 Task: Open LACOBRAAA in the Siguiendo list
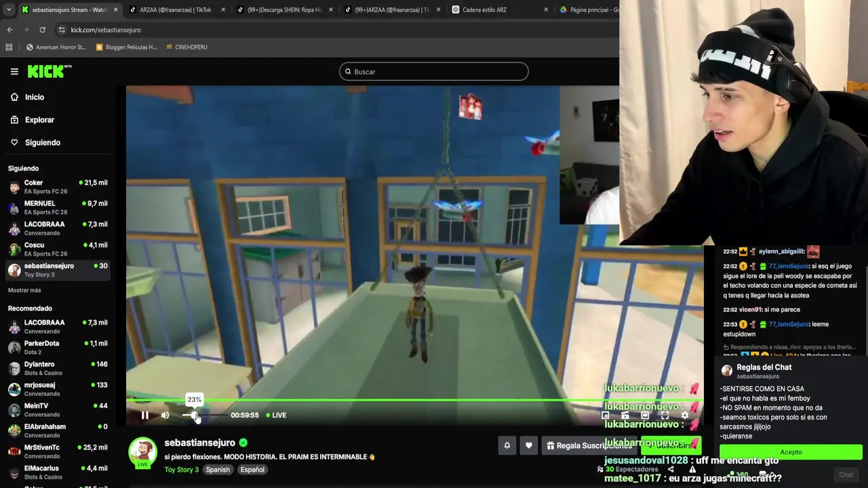[x=58, y=228]
